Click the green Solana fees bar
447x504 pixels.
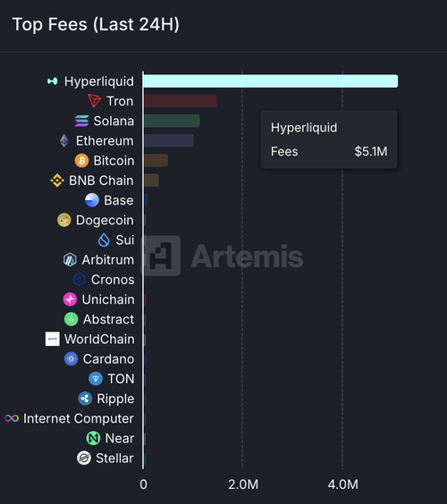pyautogui.click(x=172, y=121)
